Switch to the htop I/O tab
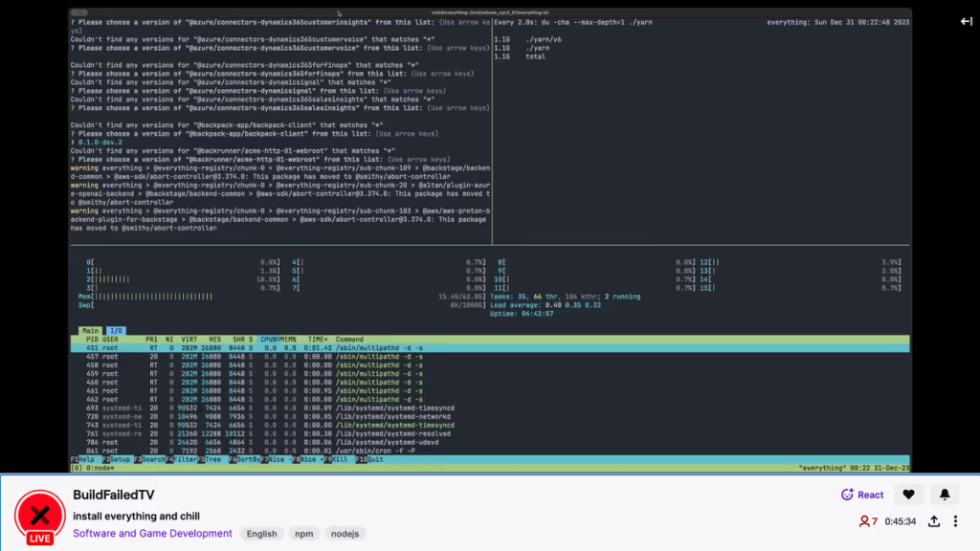This screenshot has height=551, width=980. click(115, 330)
